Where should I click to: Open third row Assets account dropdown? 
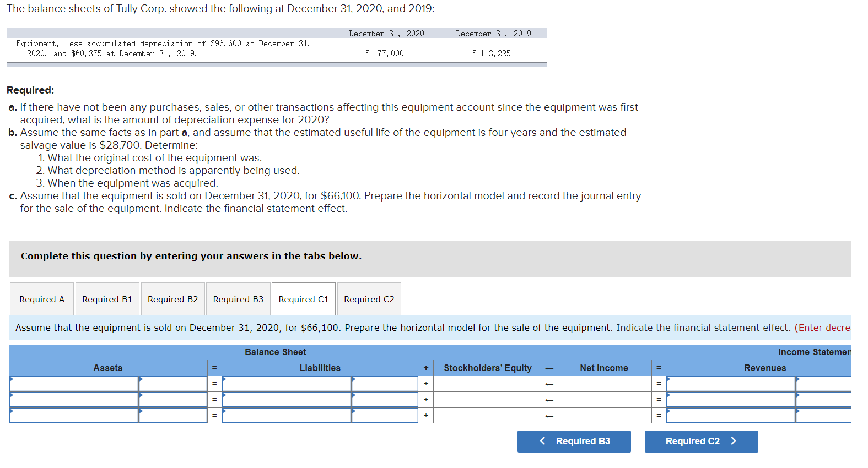(x=74, y=416)
